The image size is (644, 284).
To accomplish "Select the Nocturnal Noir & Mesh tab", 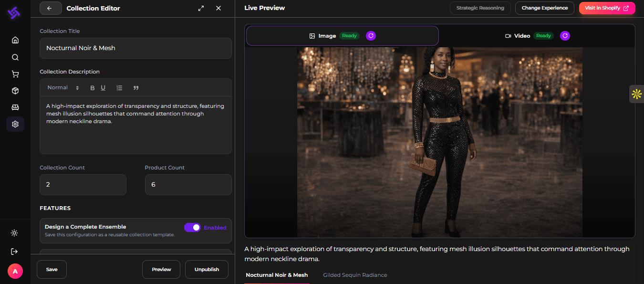I will (277, 275).
